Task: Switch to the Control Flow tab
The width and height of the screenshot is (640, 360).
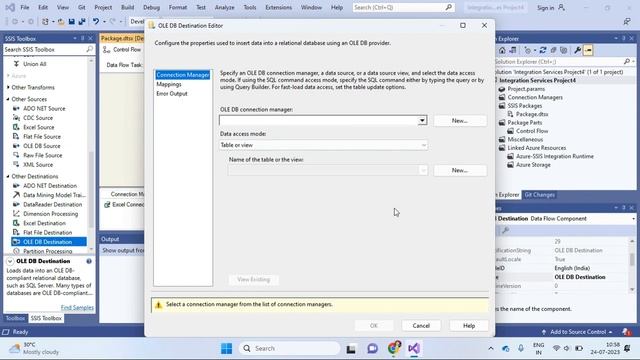Action: pyautogui.click(x=122, y=49)
